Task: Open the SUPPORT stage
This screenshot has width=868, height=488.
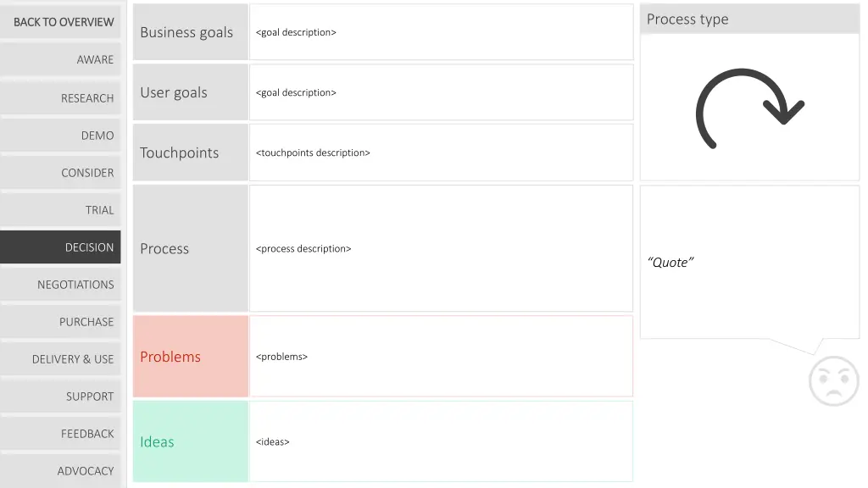Action: [x=60, y=396]
